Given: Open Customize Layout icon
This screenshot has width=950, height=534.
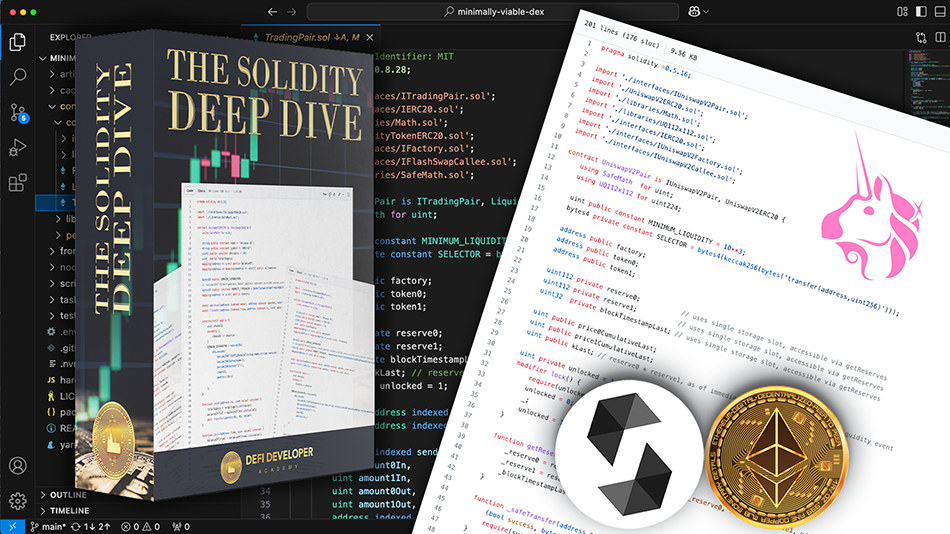Looking at the screenshot, I should coord(902,12).
